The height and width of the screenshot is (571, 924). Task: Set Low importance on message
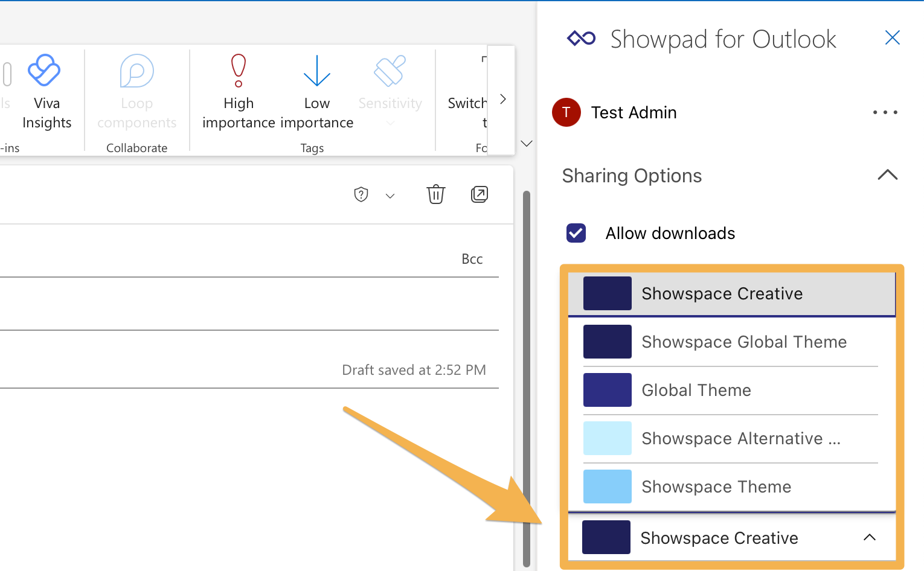point(316,92)
